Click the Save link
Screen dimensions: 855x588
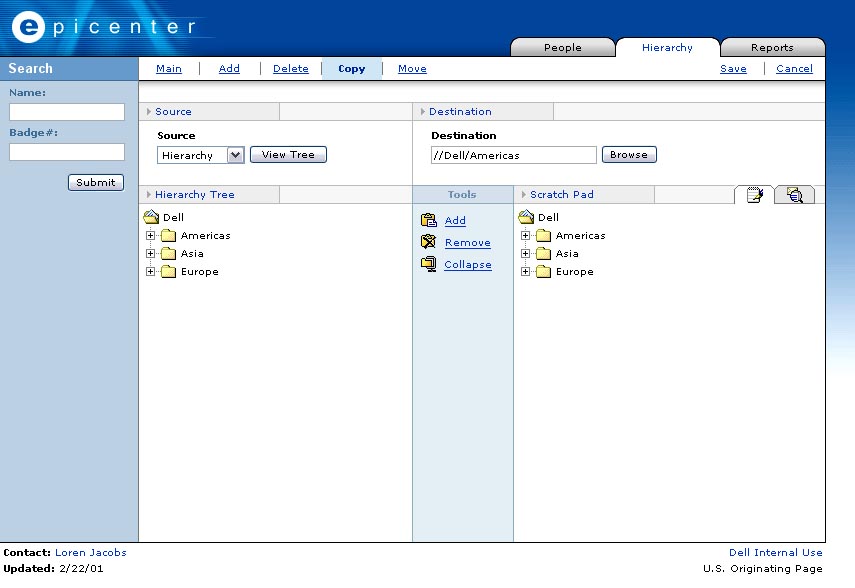[x=733, y=69]
